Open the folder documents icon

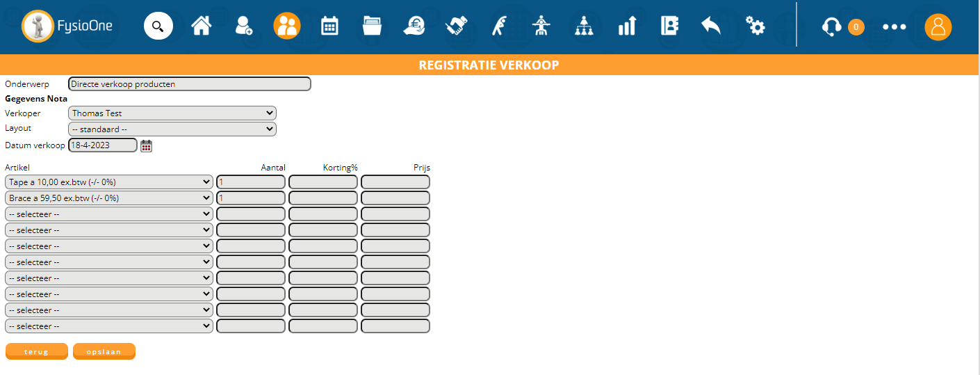click(372, 27)
